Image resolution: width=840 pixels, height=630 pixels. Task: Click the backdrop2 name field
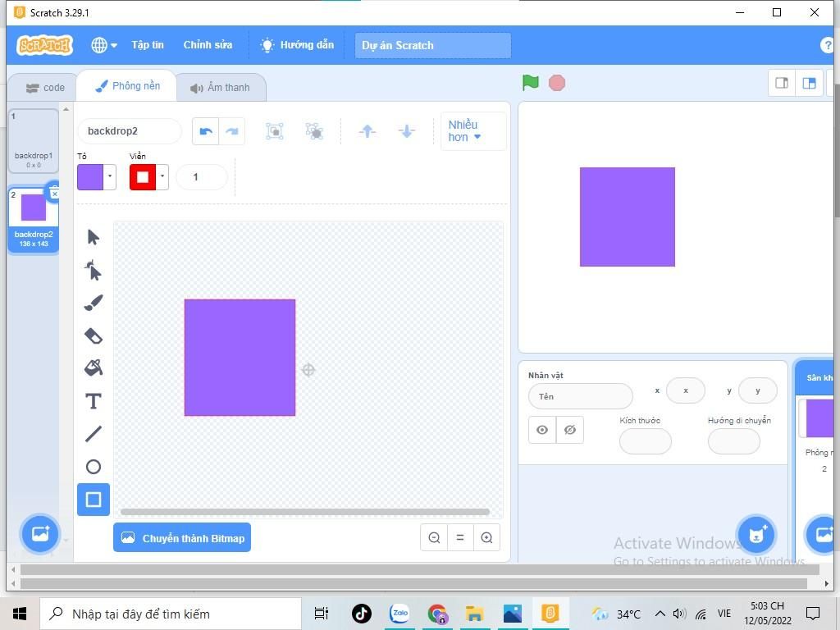(129, 131)
